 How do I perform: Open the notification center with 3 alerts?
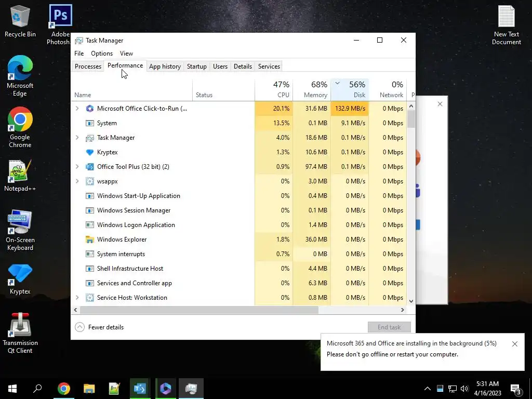(x=516, y=390)
